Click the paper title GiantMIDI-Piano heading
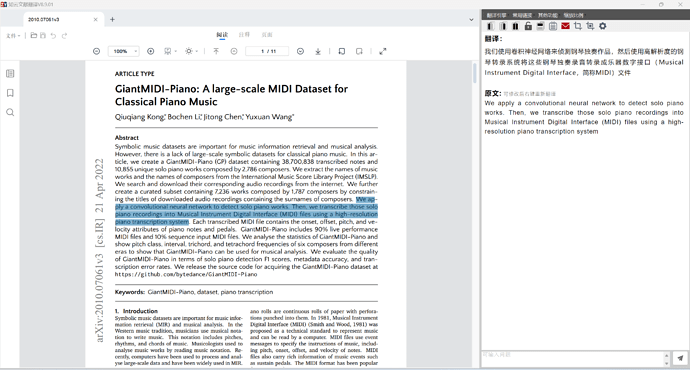The width and height of the screenshot is (690, 370). 231,95
